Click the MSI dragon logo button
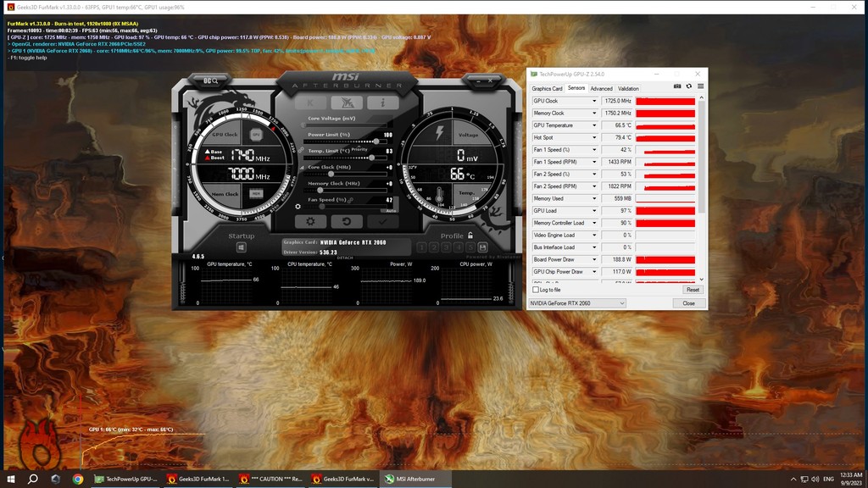Screen dimensions: 868x488 (347, 103)
